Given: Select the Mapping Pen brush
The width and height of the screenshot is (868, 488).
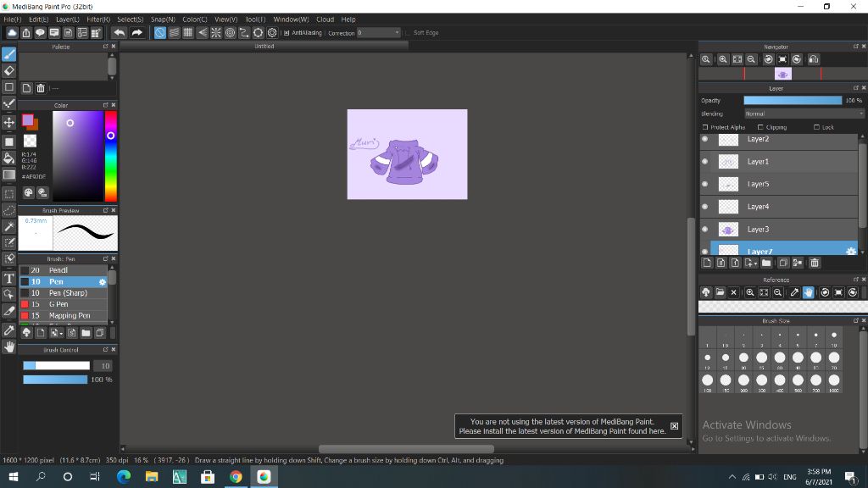Looking at the screenshot, I should coord(63,315).
